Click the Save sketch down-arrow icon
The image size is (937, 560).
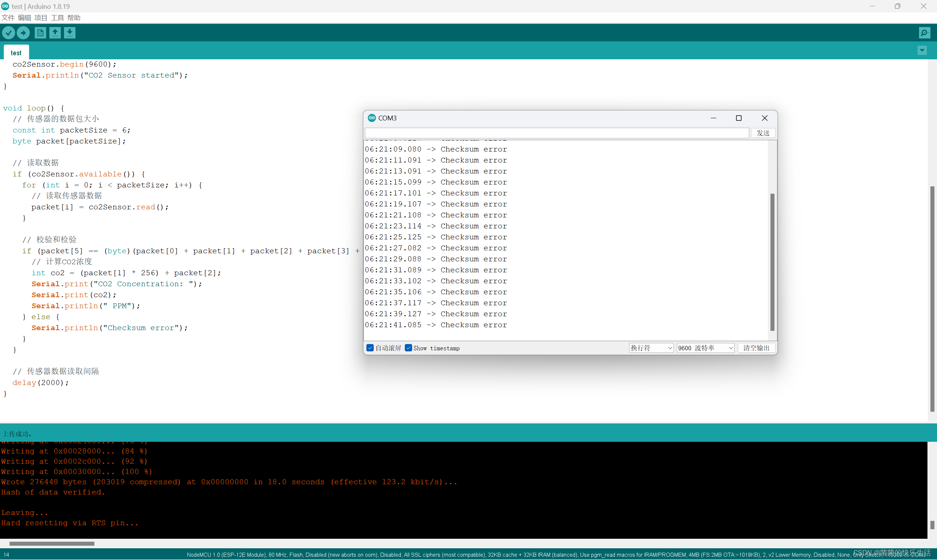tap(70, 33)
